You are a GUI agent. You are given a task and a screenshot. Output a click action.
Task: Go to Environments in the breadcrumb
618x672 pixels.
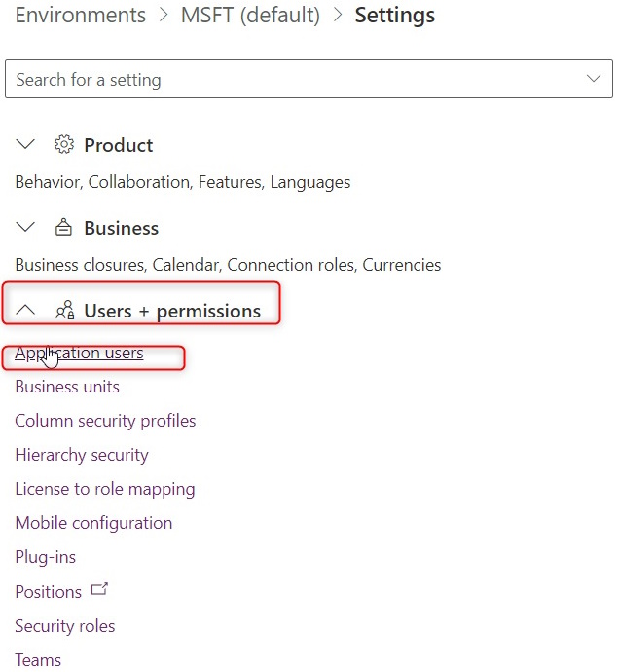(80, 16)
